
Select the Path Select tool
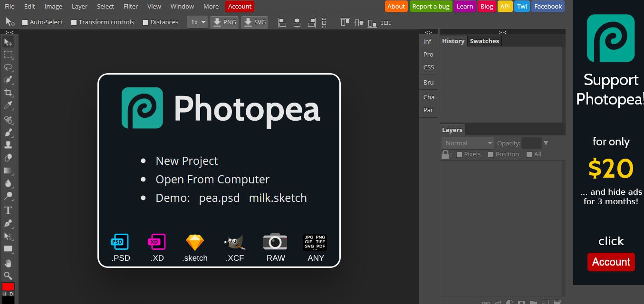[8, 236]
